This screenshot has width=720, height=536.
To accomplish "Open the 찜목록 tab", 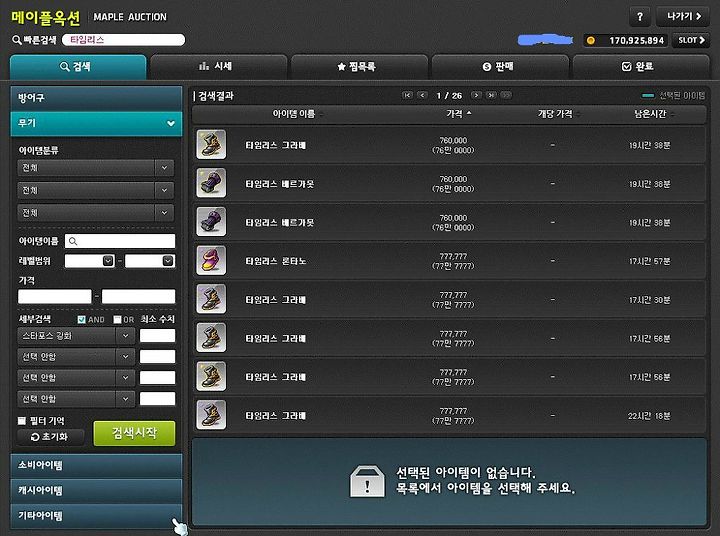I will tap(360, 67).
